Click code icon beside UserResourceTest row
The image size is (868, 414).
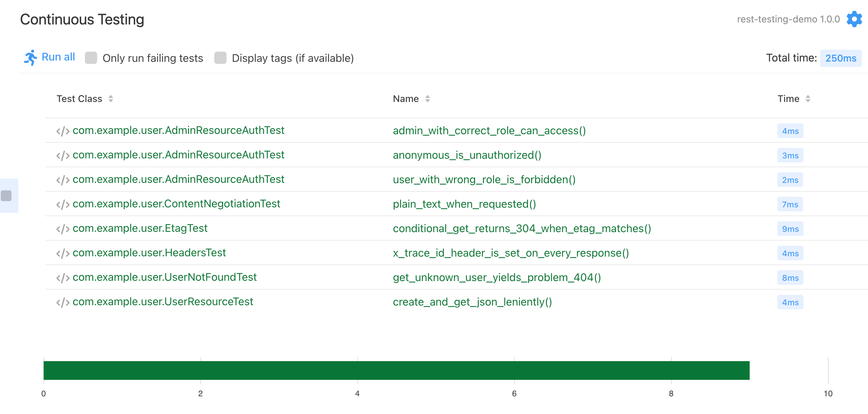pyautogui.click(x=63, y=302)
